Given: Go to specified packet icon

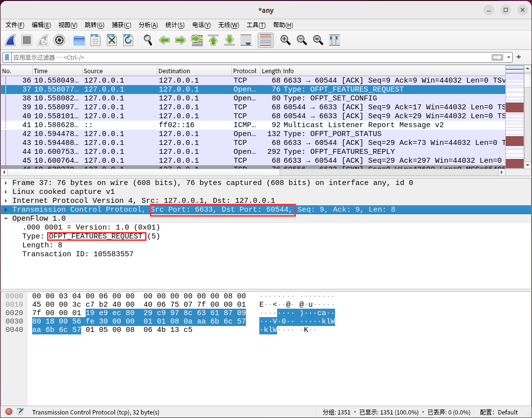Looking at the screenshot, I should [x=197, y=41].
